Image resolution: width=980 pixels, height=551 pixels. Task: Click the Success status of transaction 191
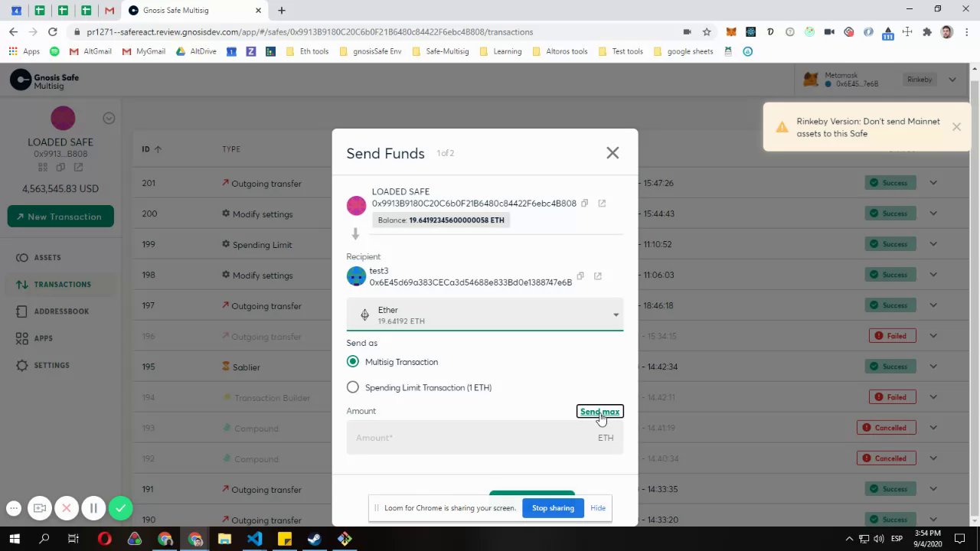tap(890, 489)
